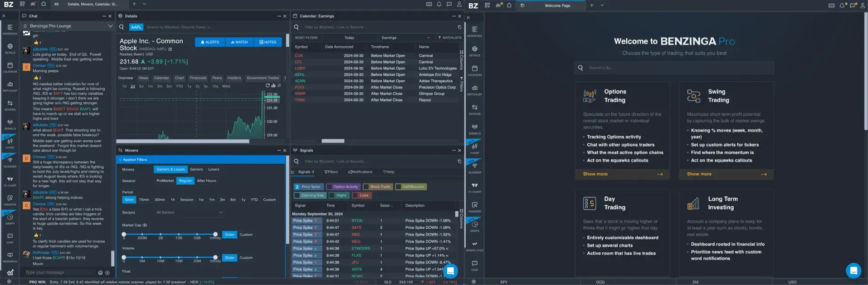Click the refresh icon above the Apple chart
The width and height of the screenshot is (868, 285).
click(268, 86)
